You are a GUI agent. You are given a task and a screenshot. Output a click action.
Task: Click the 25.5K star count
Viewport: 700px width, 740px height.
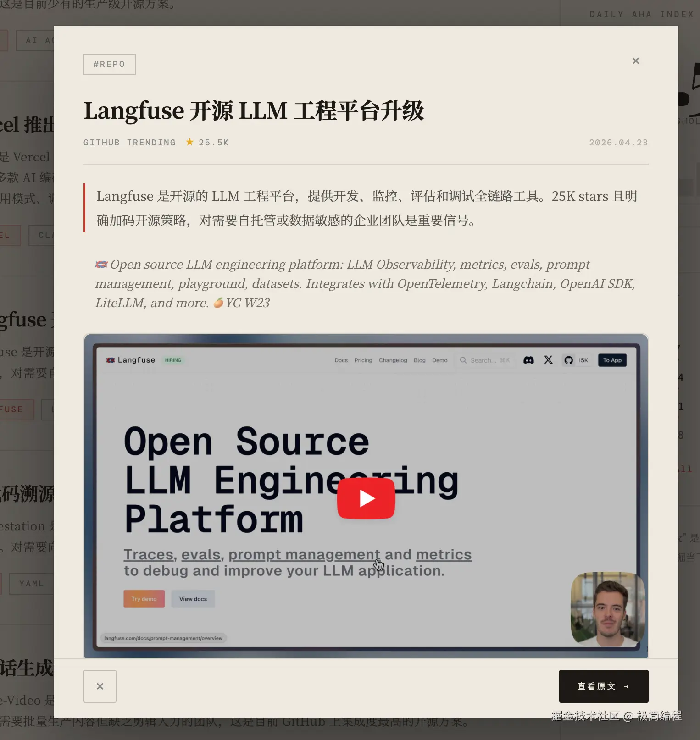tap(214, 143)
